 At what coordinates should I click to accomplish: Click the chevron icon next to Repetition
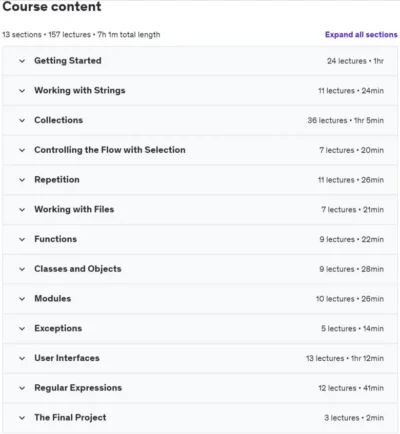pyautogui.click(x=22, y=180)
